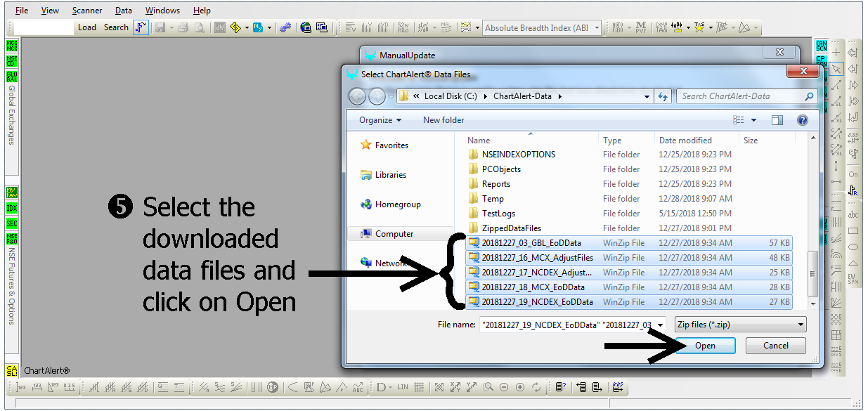Click the printer icon in toolbar

183,27
